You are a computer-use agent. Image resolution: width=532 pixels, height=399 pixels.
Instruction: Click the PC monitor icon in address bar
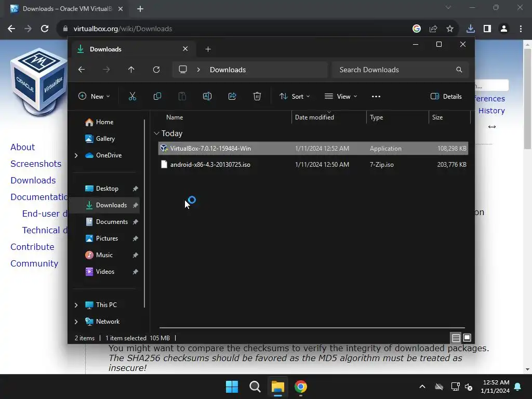(183, 70)
